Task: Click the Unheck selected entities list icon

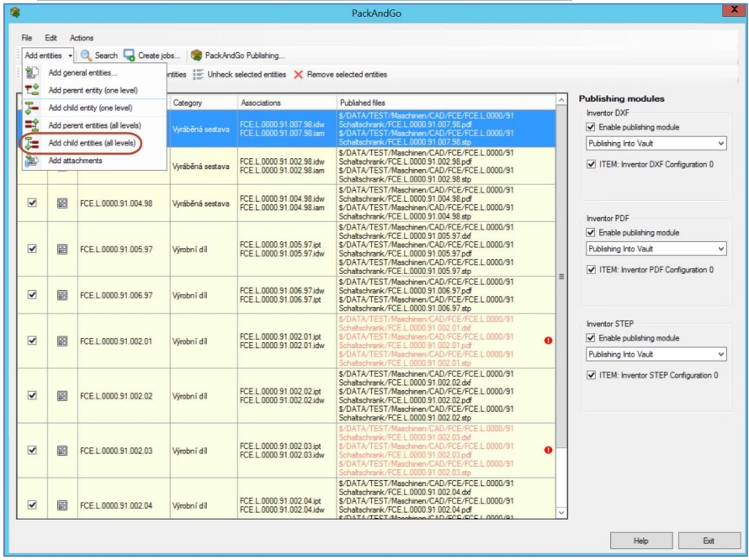Action: click(199, 75)
